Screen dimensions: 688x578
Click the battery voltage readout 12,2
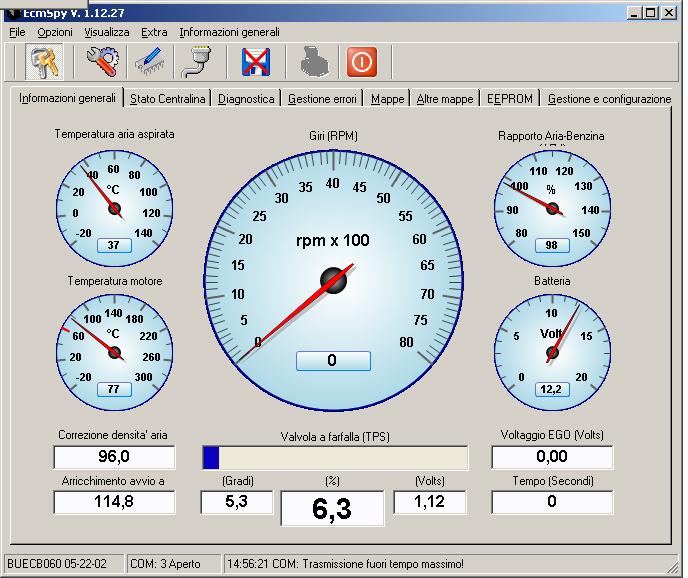coord(552,389)
